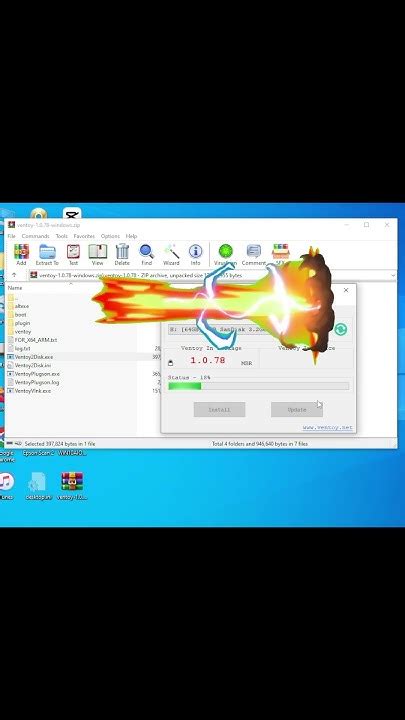This screenshot has height=720, width=405.
Task: Show archive Info icon
Action: [196, 255]
